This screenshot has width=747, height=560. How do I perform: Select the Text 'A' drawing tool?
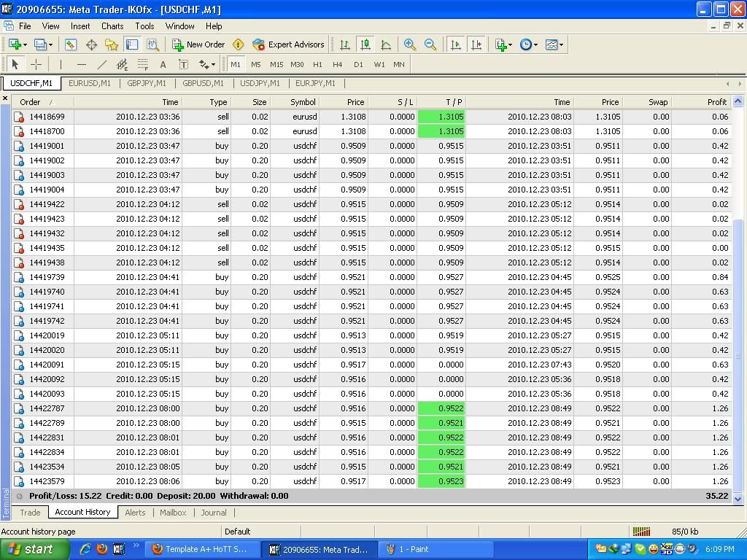click(x=163, y=64)
